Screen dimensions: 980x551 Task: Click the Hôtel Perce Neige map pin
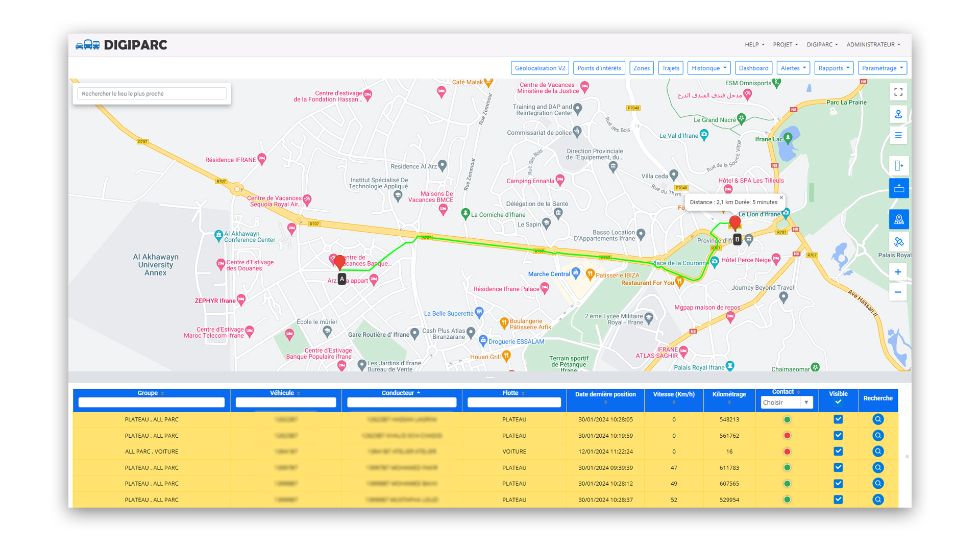point(776,259)
